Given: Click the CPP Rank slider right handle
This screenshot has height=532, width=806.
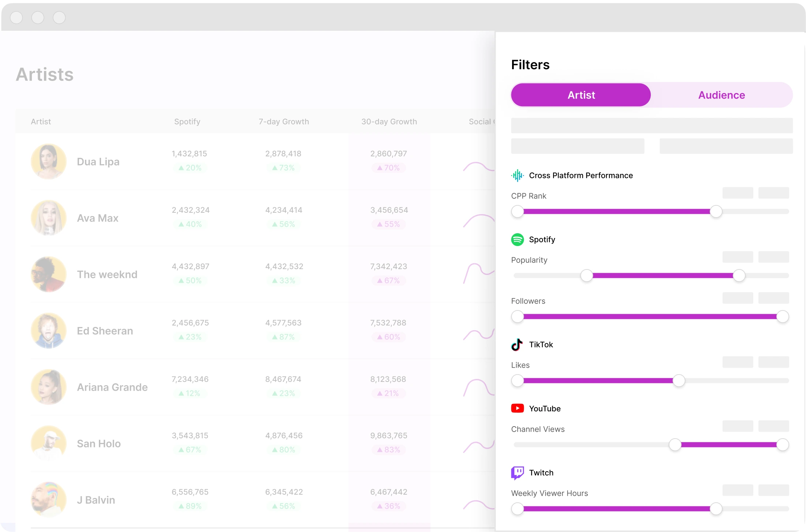Looking at the screenshot, I should pos(716,211).
